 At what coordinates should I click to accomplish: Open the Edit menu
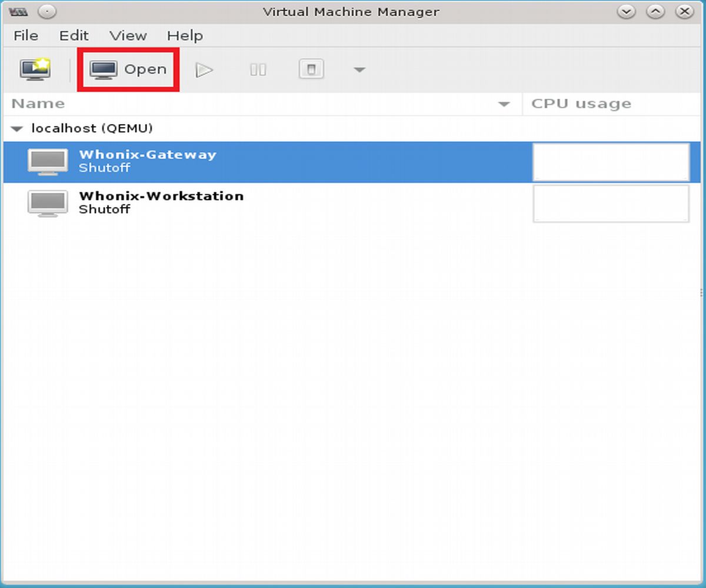click(x=74, y=36)
